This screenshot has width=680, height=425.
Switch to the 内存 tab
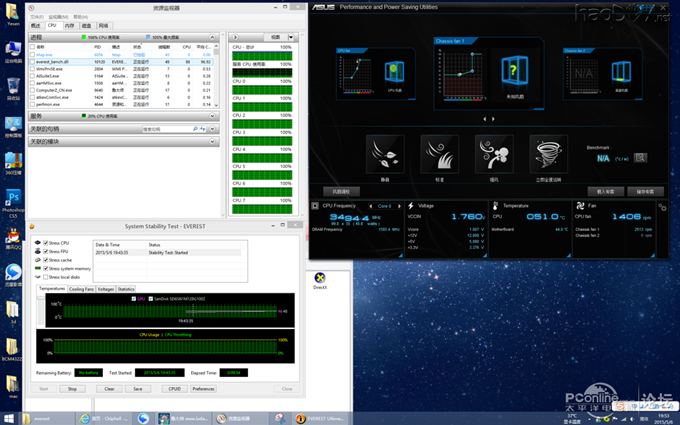tap(69, 25)
